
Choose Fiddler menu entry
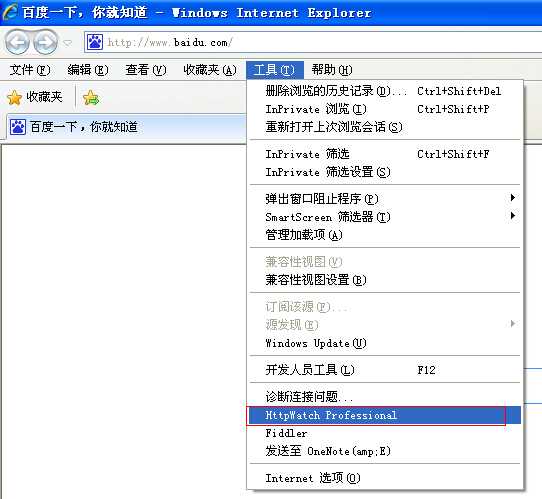pos(385,433)
